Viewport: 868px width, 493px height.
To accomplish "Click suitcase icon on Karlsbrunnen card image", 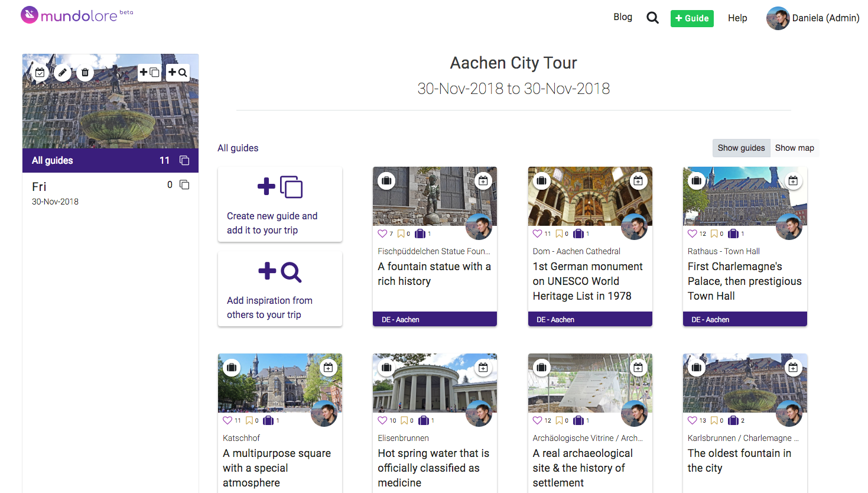I will [697, 367].
